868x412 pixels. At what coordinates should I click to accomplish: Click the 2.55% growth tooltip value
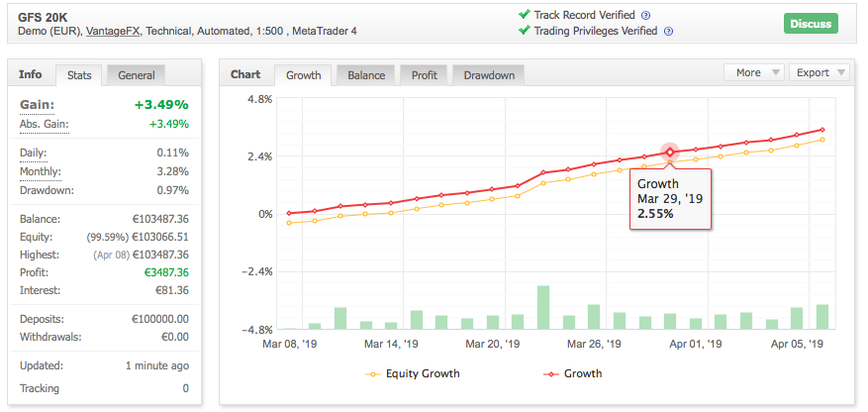point(655,213)
